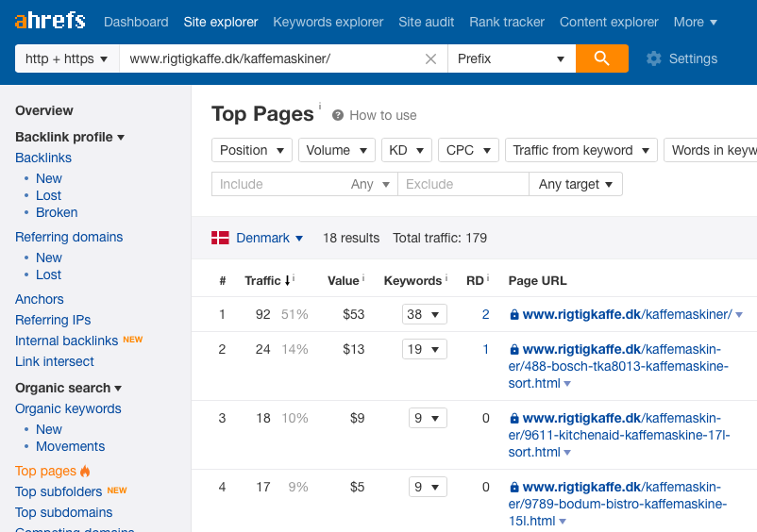Click the info icon beside Keywords column
The width and height of the screenshot is (757, 532).
click(446, 277)
